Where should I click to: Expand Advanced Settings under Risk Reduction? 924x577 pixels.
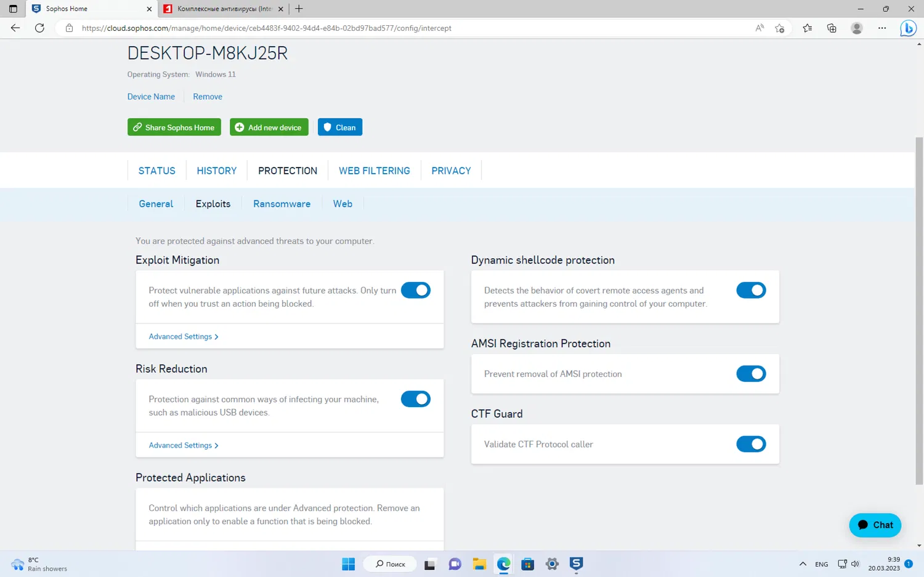(184, 445)
